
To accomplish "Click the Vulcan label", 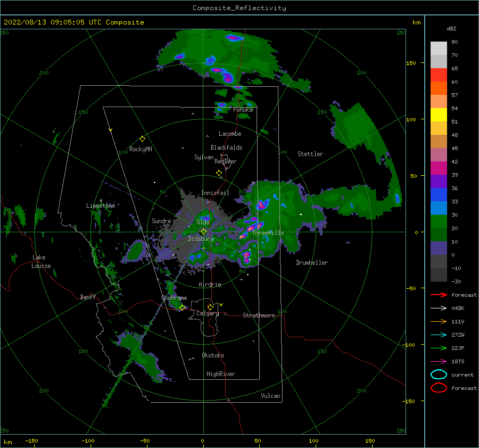I will pyautogui.click(x=271, y=396).
